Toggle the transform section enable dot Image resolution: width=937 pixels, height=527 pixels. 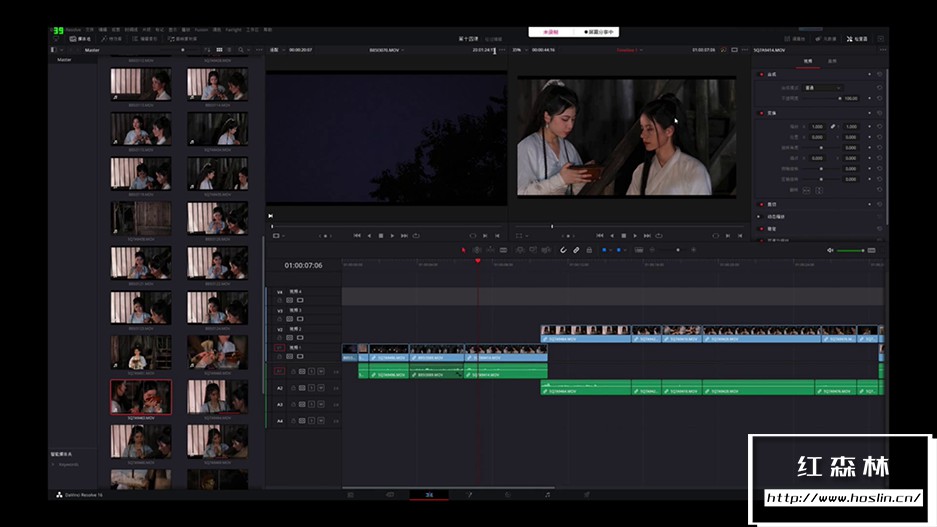[x=761, y=113]
